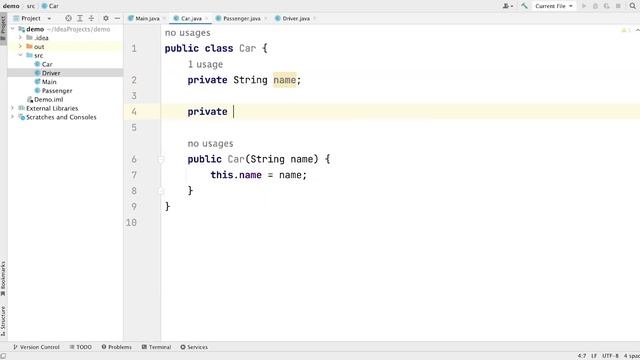
Task: Open the Terminal tool window
Action: click(x=156, y=347)
